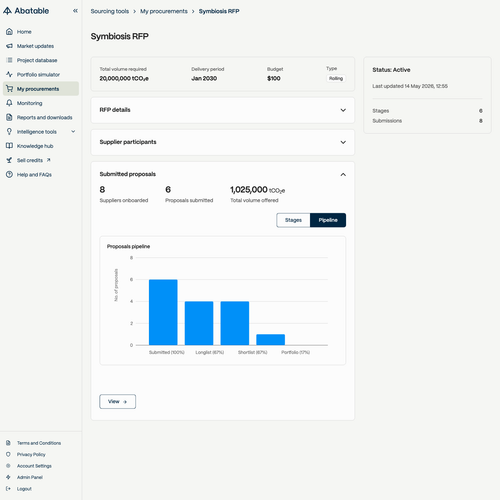Click the "Symbiosis RFP" breadcrumb item

[219, 11]
